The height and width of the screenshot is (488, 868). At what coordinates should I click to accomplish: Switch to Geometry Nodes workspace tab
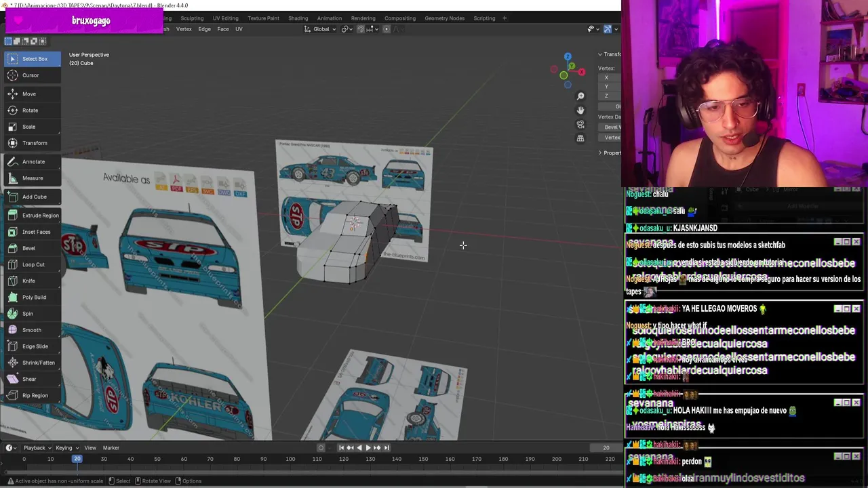[x=444, y=18]
